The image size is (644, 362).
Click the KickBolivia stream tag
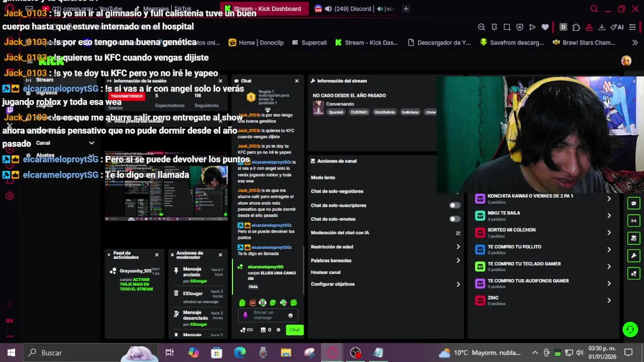(384, 112)
